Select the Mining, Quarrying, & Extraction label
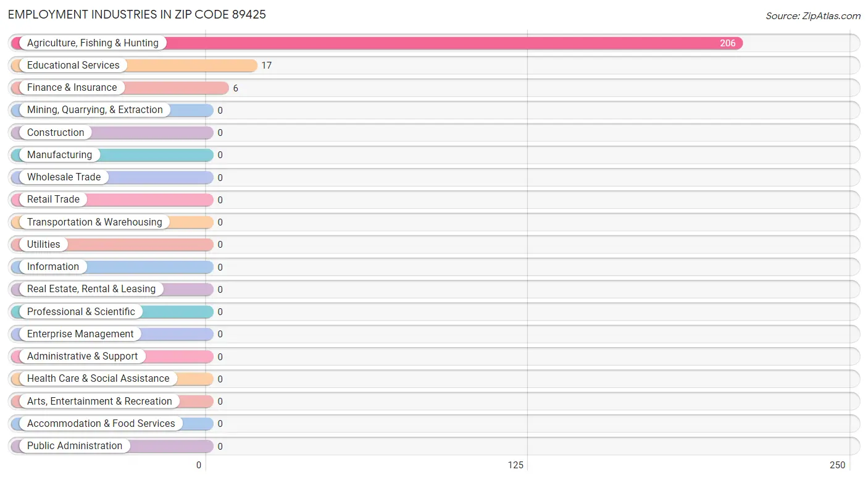Viewport: 868px width, 480px height. (x=95, y=109)
